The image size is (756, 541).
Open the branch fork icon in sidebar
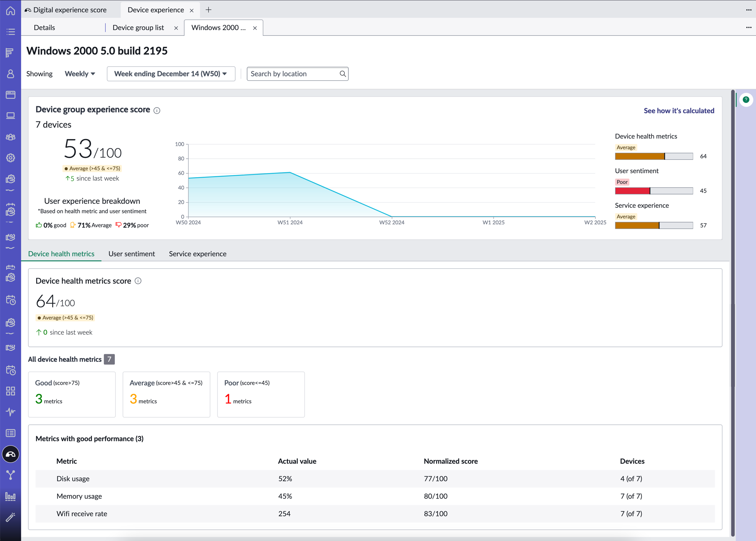click(10, 475)
